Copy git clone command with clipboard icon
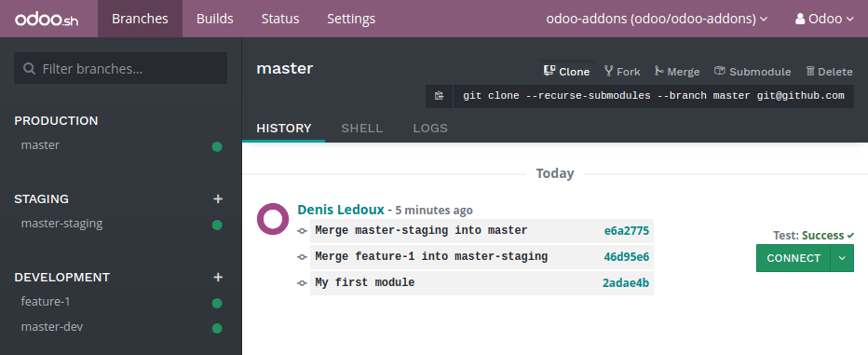The height and width of the screenshot is (355, 868). [x=440, y=96]
